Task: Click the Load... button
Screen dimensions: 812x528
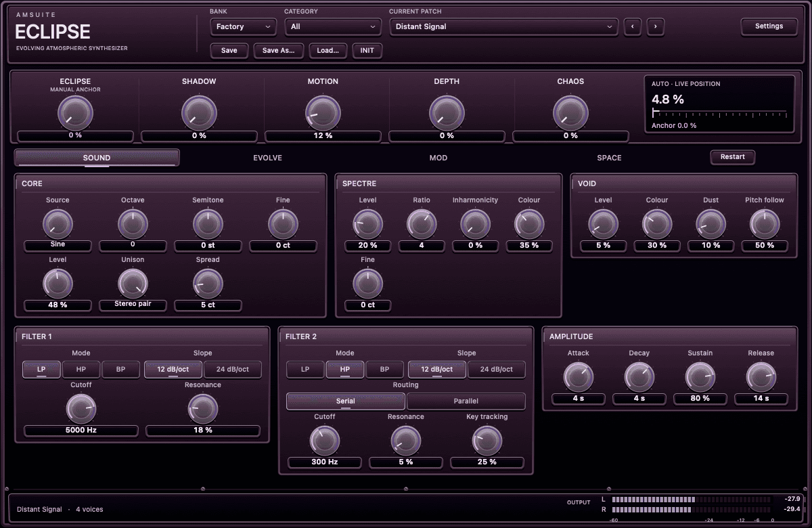Action: point(328,51)
